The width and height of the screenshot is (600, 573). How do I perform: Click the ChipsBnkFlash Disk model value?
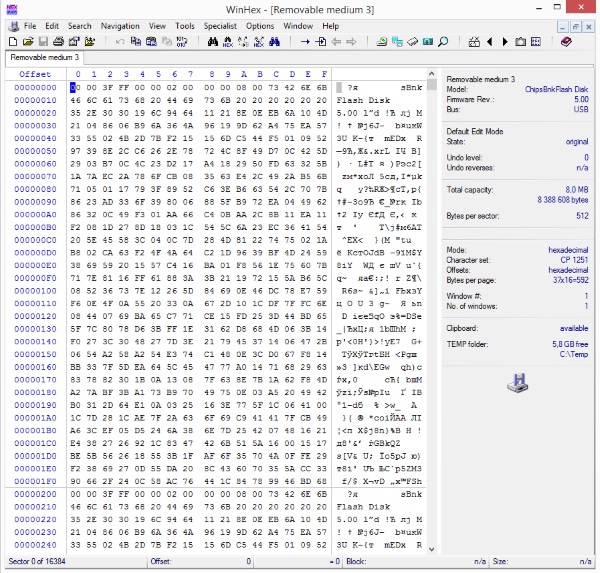point(556,89)
